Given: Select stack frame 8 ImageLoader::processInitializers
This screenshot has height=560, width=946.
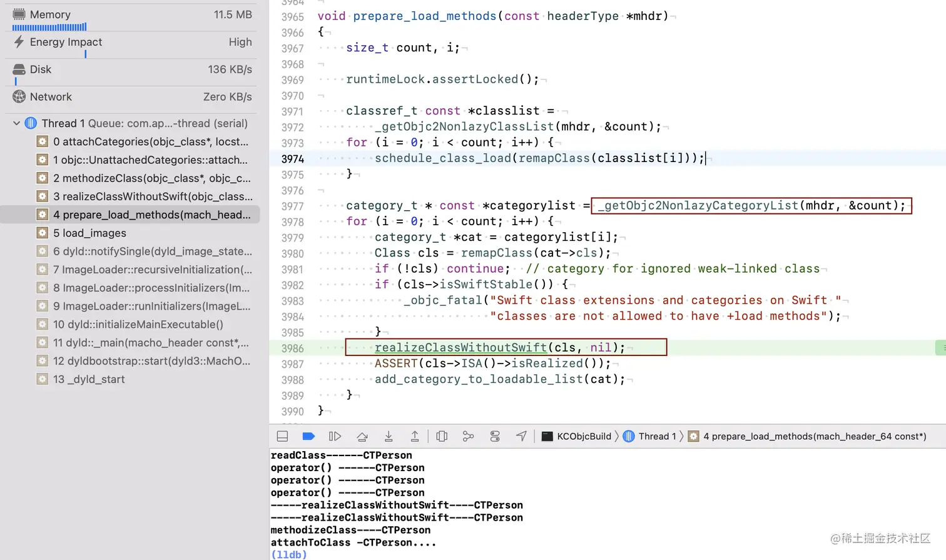Looking at the screenshot, I should pyautogui.click(x=130, y=287).
